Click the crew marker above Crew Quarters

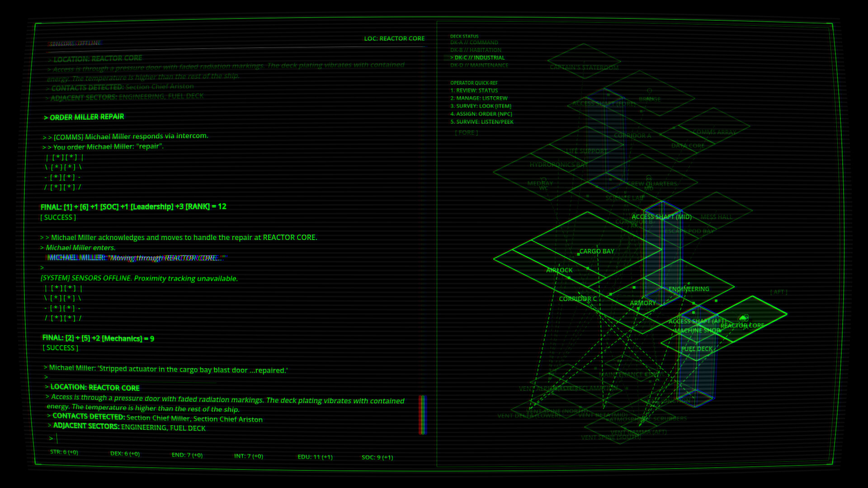coord(649,178)
